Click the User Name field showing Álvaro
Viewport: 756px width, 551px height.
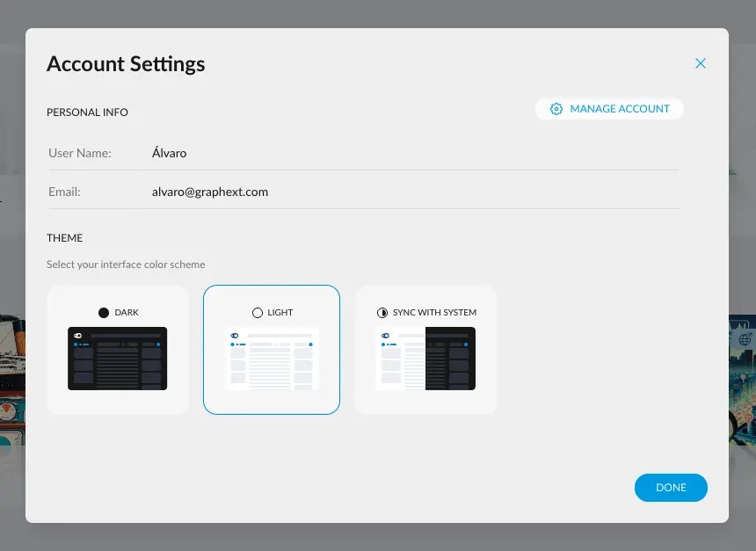pos(169,153)
